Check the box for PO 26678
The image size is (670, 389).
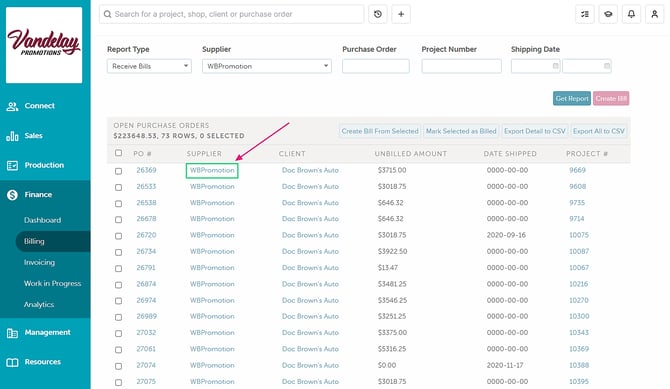[x=118, y=220]
